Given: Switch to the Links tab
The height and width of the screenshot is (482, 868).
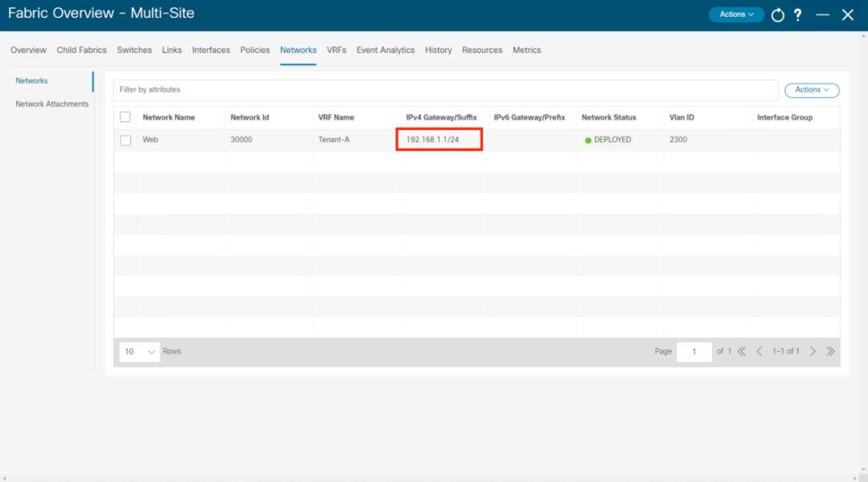Looking at the screenshot, I should (172, 50).
